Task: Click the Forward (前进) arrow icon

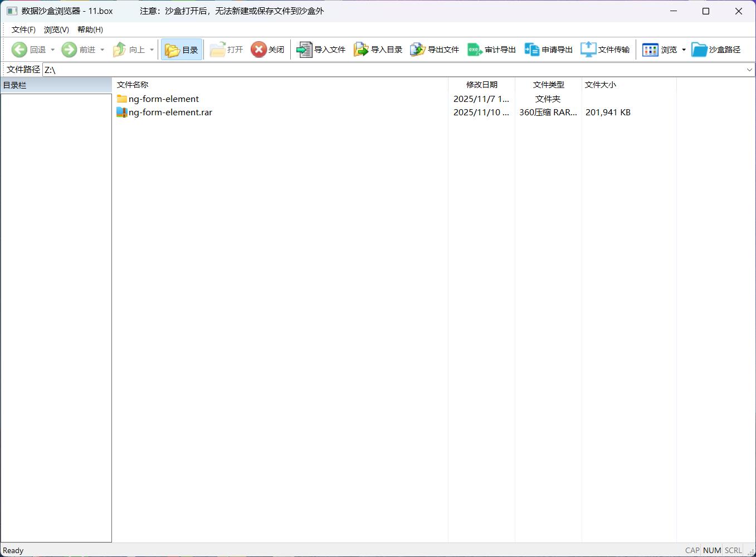Action: pos(69,50)
